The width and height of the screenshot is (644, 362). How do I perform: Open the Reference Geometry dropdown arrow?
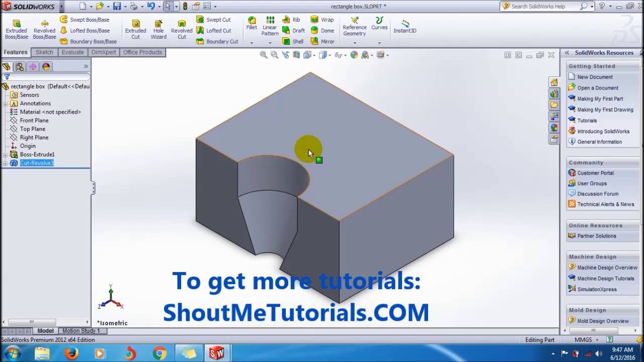pyautogui.click(x=355, y=43)
